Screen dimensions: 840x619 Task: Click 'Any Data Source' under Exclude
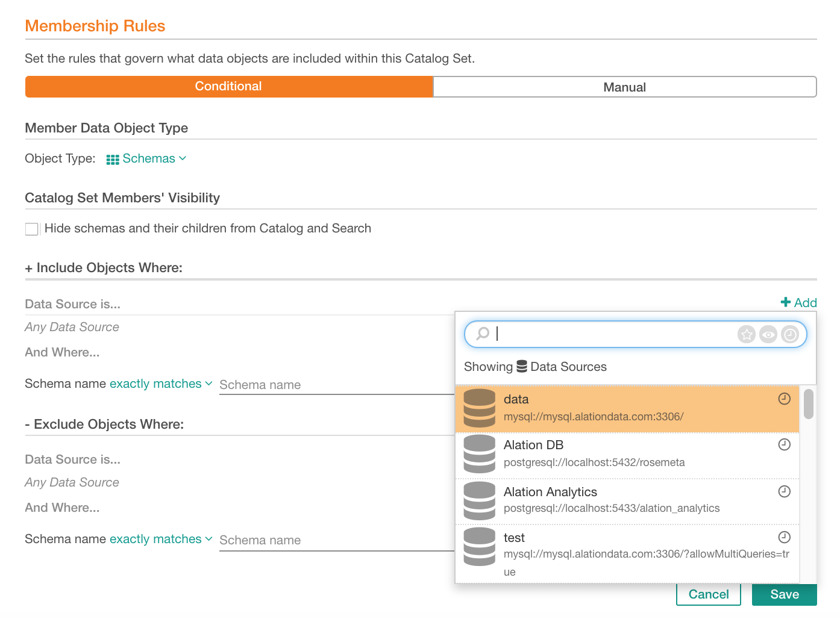tap(72, 482)
